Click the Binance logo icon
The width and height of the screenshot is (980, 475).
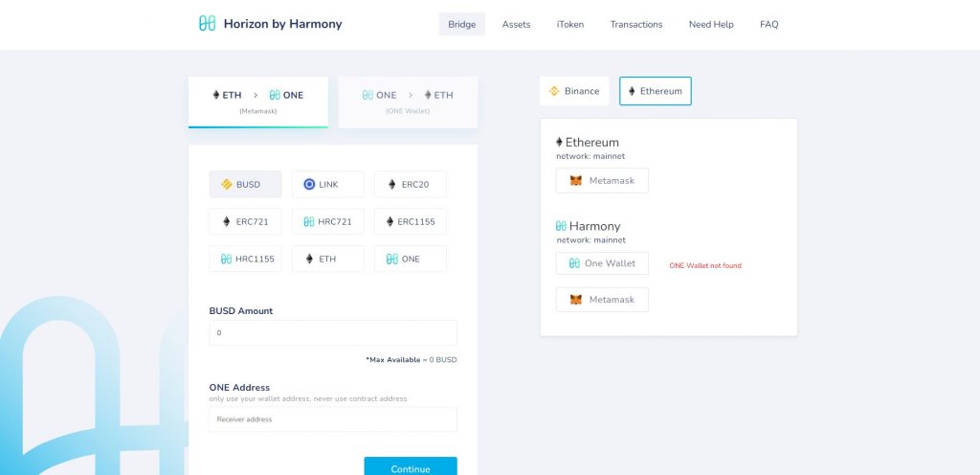click(x=554, y=91)
